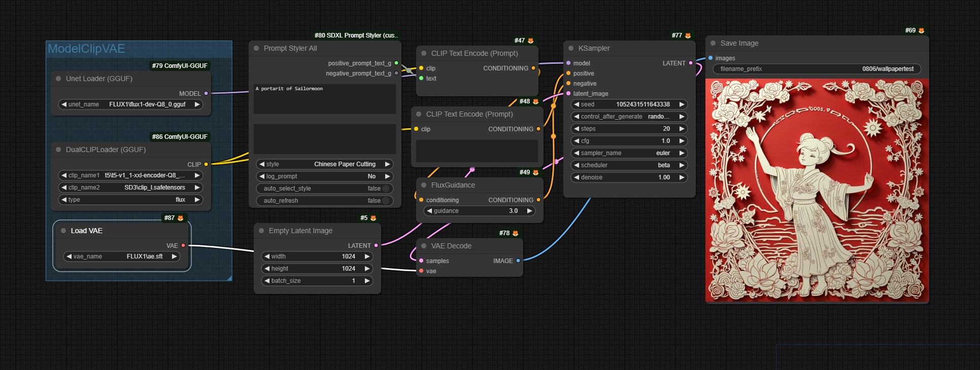Click the fox badge icon on node #77
980x370 pixels.
coord(688,35)
